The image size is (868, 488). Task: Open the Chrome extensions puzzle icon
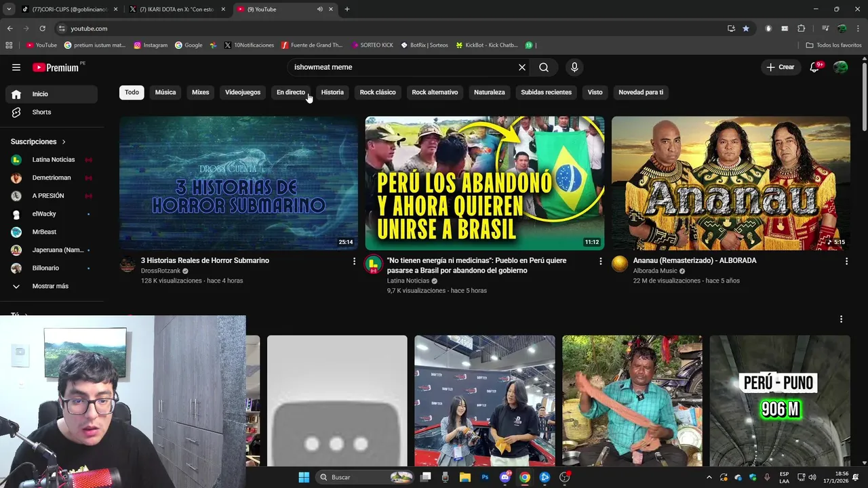pyautogui.click(x=801, y=28)
